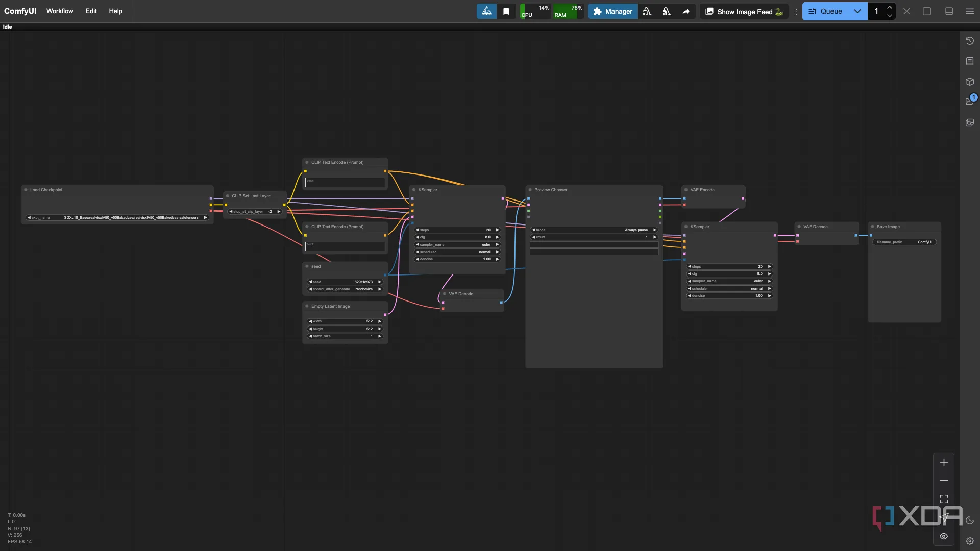Increase batch count with the up arrow

890,7
